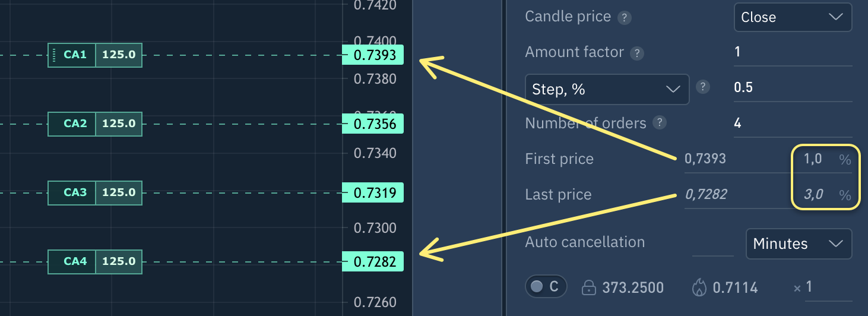Click the CA1 order drag handle dots
Image resolution: width=868 pixels, height=316 pixels.
click(54, 55)
